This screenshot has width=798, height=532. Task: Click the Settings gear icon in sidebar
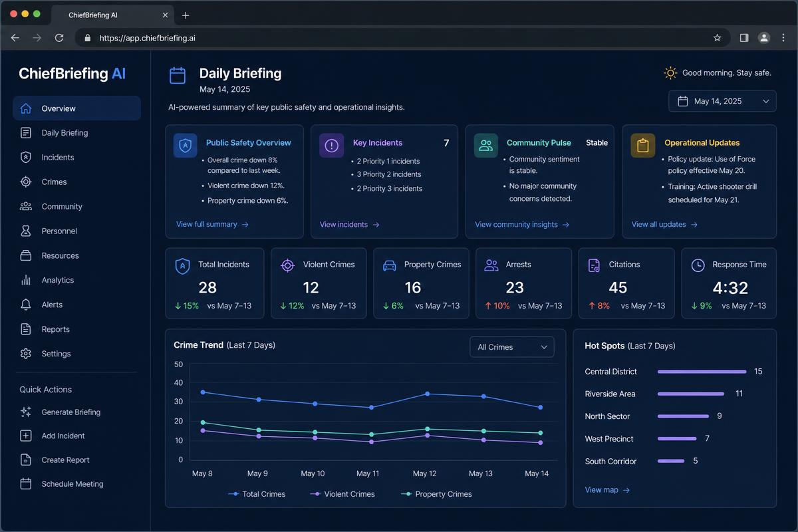26,354
